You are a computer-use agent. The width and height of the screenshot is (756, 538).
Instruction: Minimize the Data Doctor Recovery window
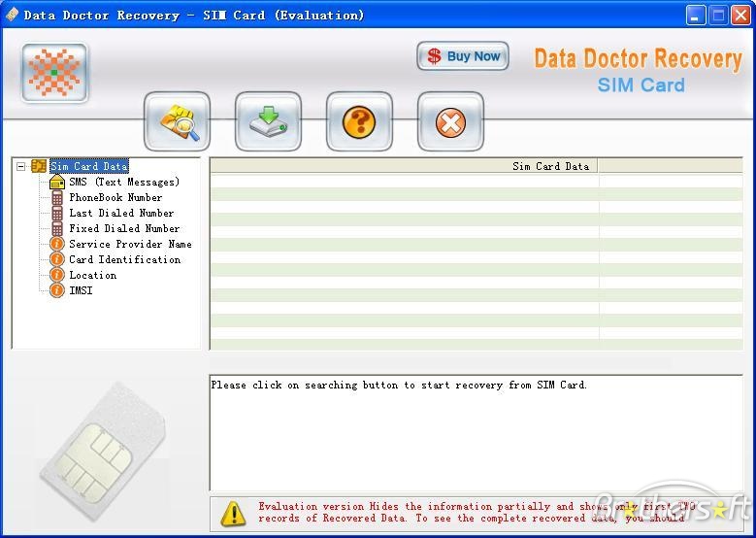tap(695, 16)
